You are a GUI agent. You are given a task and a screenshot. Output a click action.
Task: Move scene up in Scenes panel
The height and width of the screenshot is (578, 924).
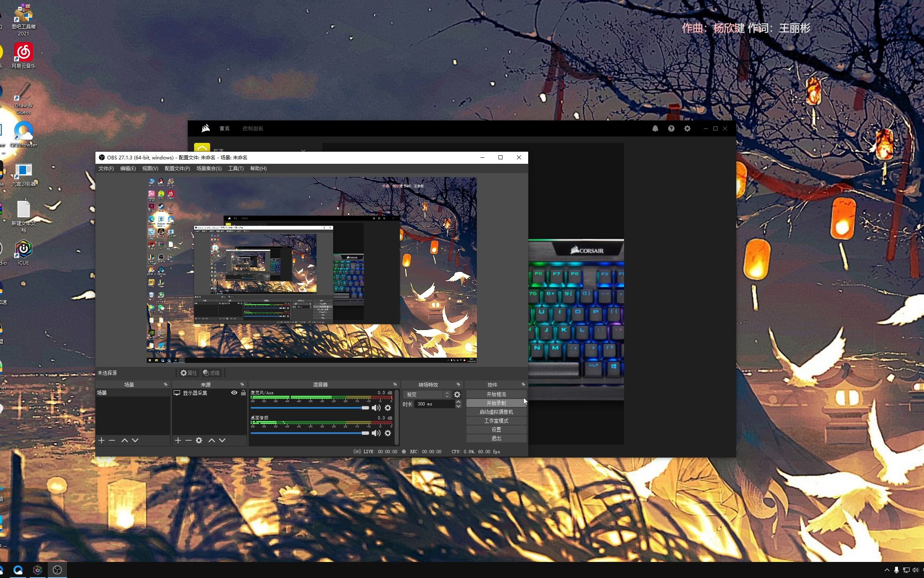point(125,440)
